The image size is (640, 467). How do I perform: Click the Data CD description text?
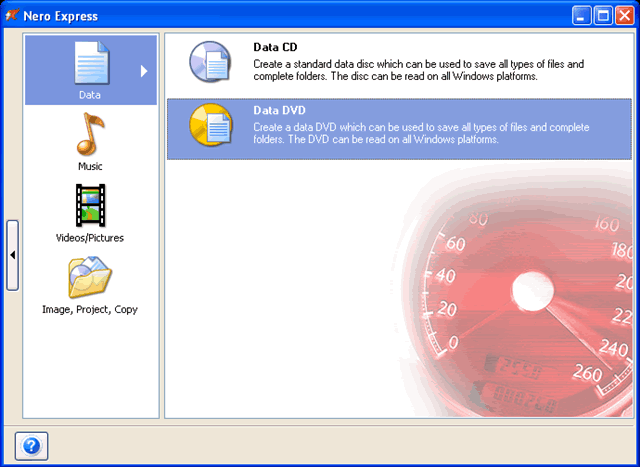[x=417, y=71]
